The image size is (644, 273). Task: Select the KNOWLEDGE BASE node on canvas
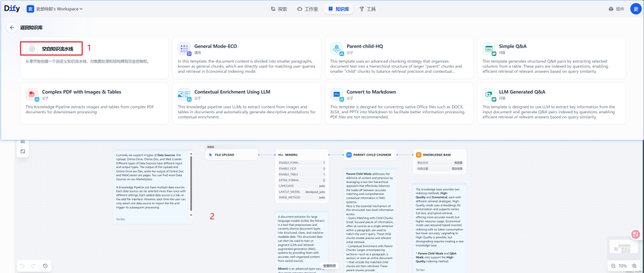coord(439,155)
